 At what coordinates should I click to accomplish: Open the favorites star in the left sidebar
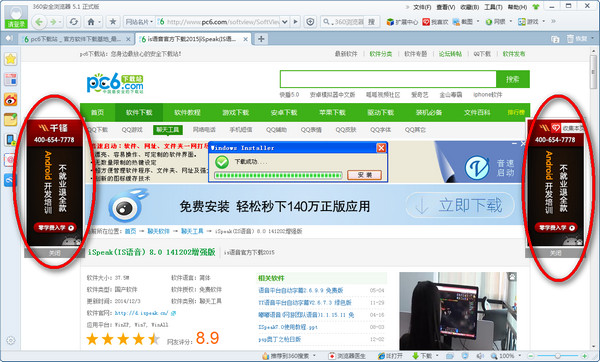[11, 59]
